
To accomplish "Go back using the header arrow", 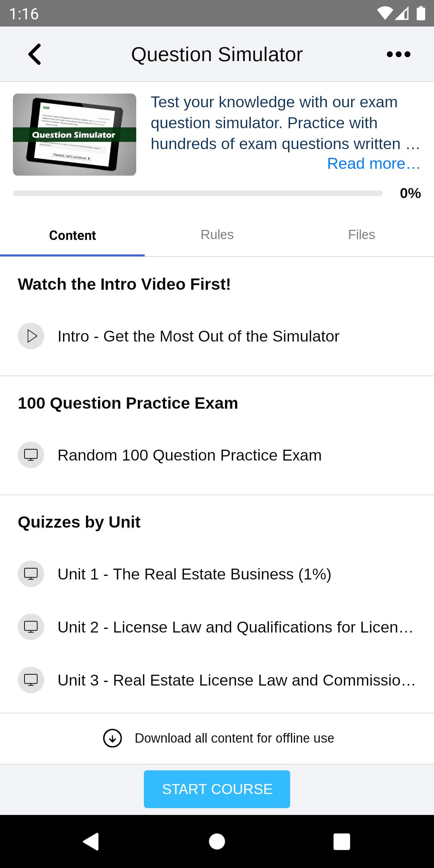I will coord(35,54).
